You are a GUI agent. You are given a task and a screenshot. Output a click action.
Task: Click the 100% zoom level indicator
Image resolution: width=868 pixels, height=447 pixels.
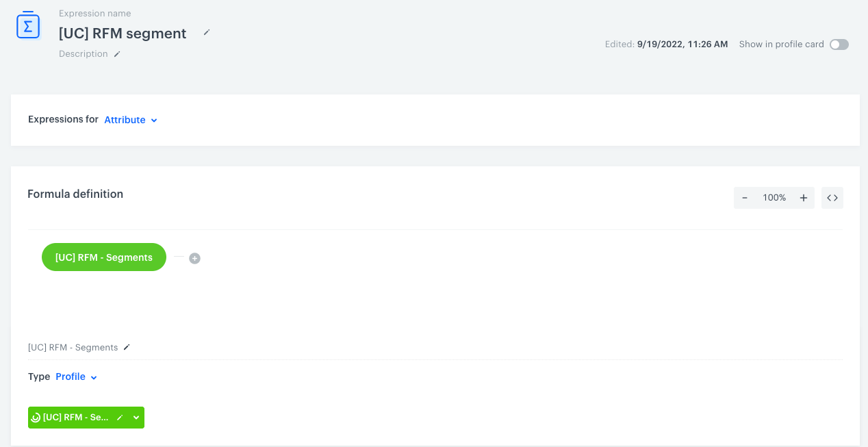pos(774,198)
